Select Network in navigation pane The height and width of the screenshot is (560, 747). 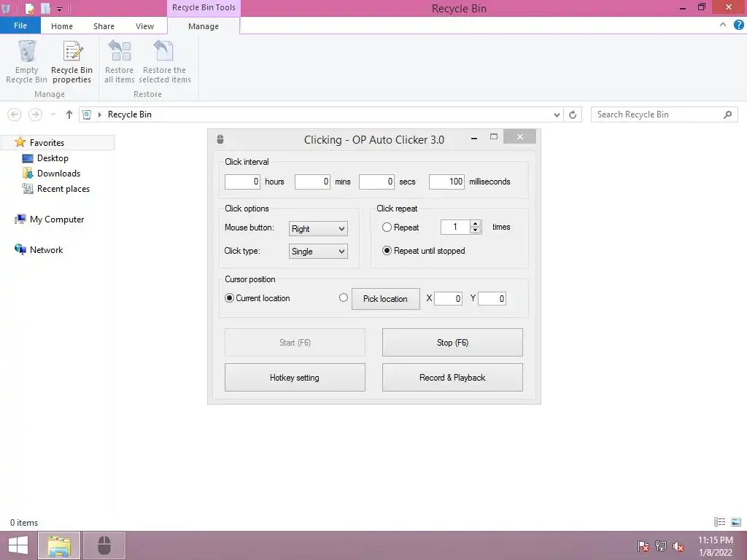46,249
